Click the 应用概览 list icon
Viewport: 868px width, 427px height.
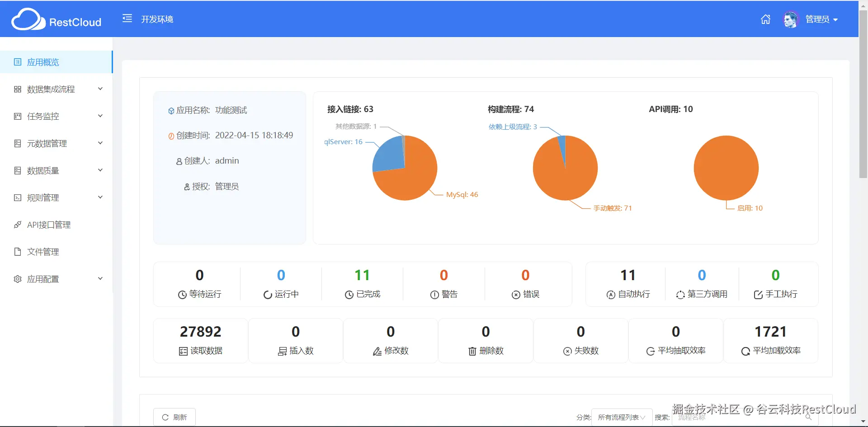[x=18, y=62]
